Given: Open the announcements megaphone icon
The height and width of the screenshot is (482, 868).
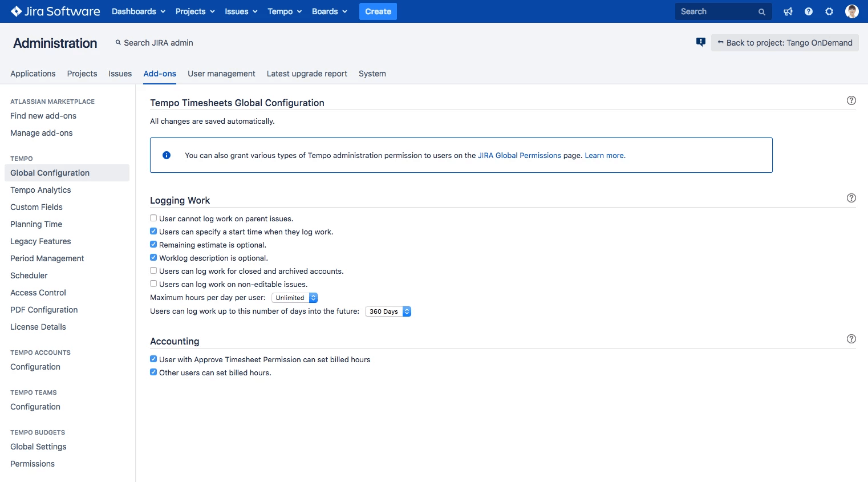Looking at the screenshot, I should (x=788, y=11).
